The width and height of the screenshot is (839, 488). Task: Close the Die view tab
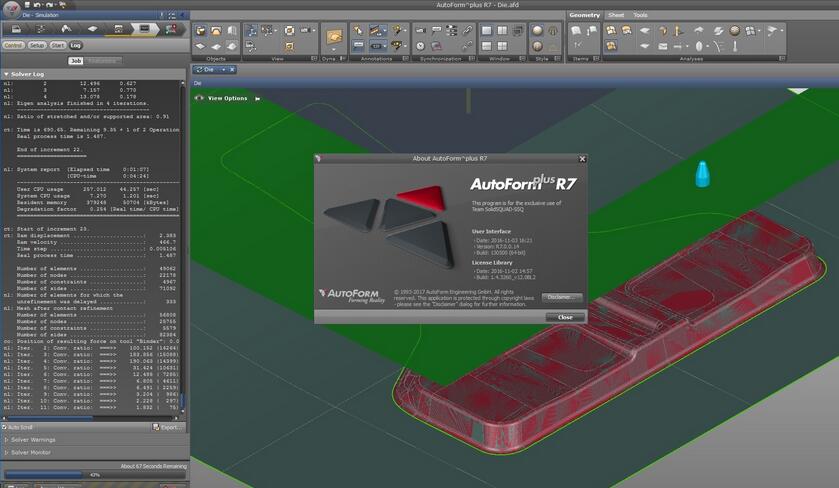pos(232,70)
